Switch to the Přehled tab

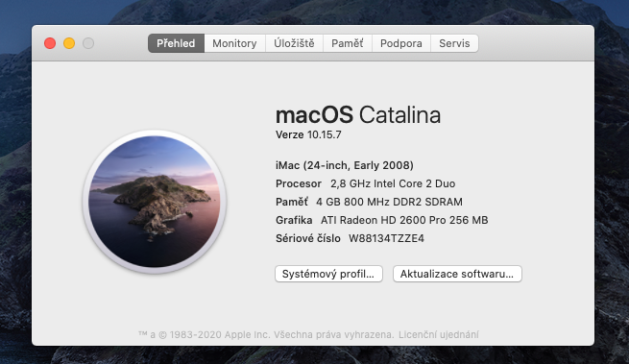pos(176,43)
